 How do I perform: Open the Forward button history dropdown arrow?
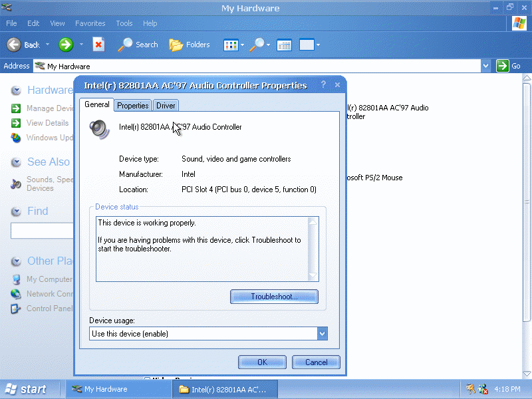click(81, 45)
